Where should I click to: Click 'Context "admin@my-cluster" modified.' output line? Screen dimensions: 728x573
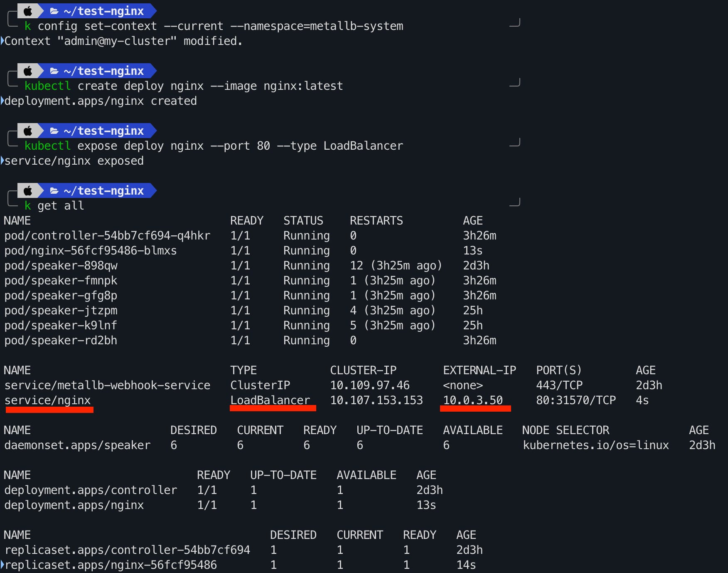123,41
